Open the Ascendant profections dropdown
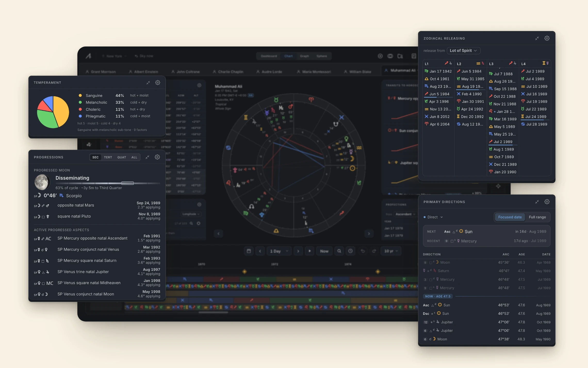 click(405, 214)
